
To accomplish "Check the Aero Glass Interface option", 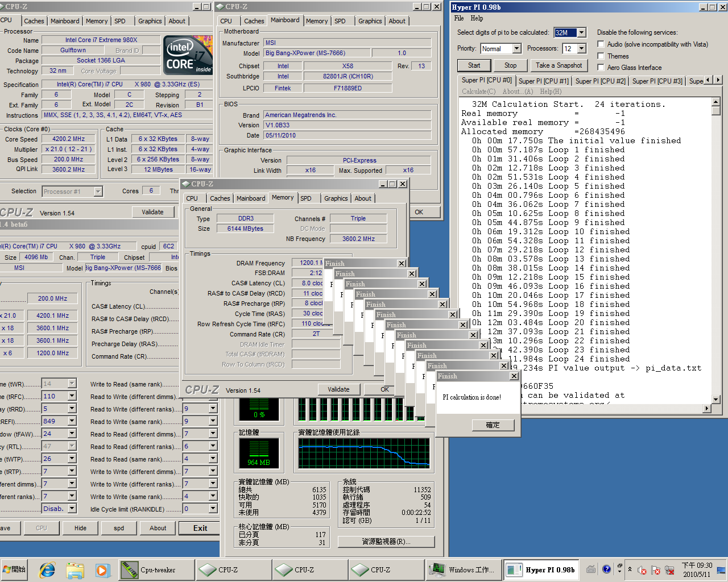I will click(x=601, y=67).
